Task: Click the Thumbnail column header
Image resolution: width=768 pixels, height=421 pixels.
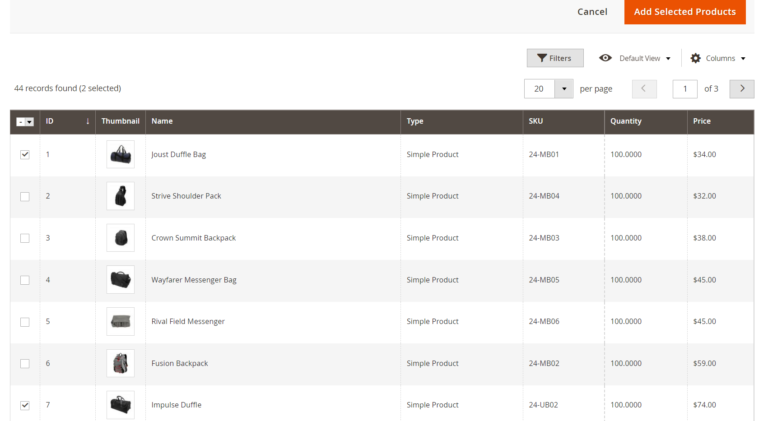Action: click(120, 121)
